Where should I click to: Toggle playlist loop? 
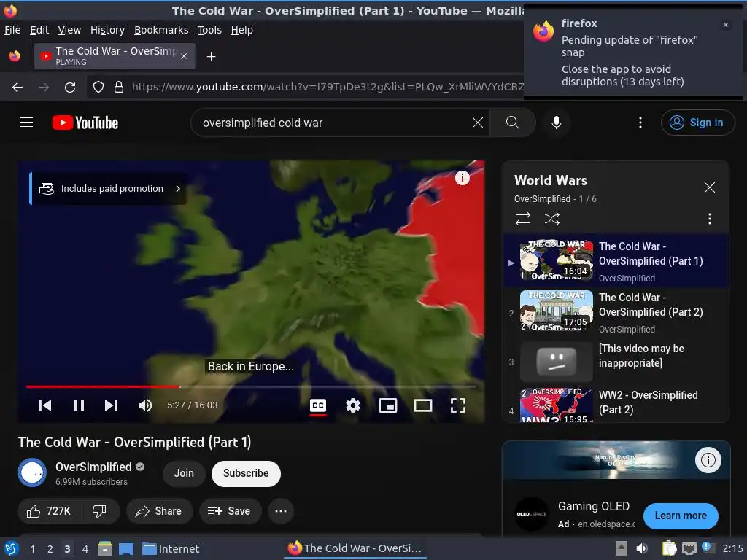(x=522, y=219)
